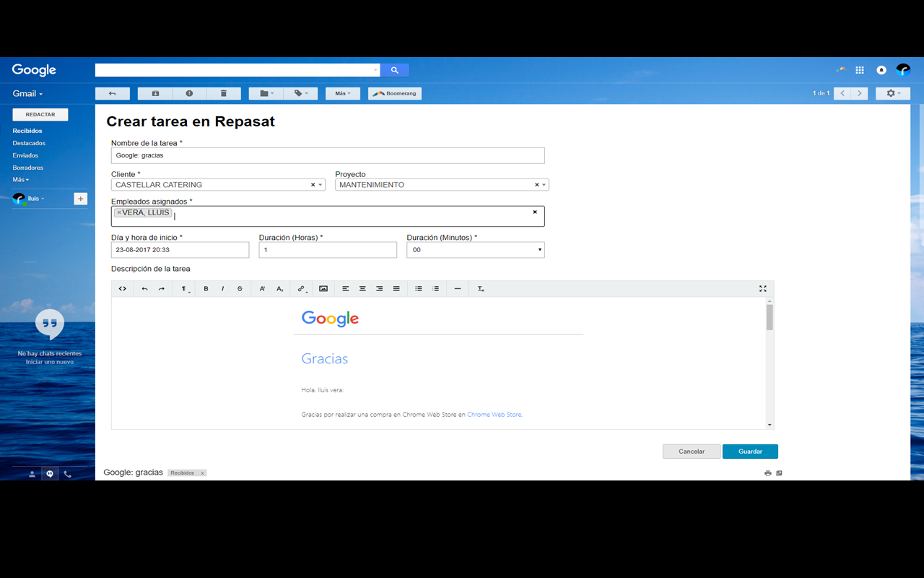924x578 pixels.
Task: Click the Duración (Horas) field
Action: (x=328, y=250)
